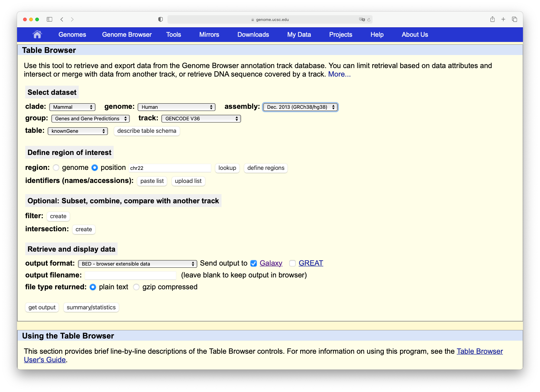
Task: Open the Galaxy link
Action: pos(271,263)
